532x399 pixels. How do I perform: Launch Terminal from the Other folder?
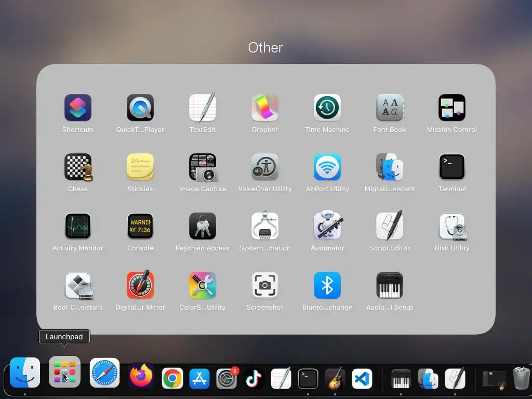pyautogui.click(x=452, y=167)
